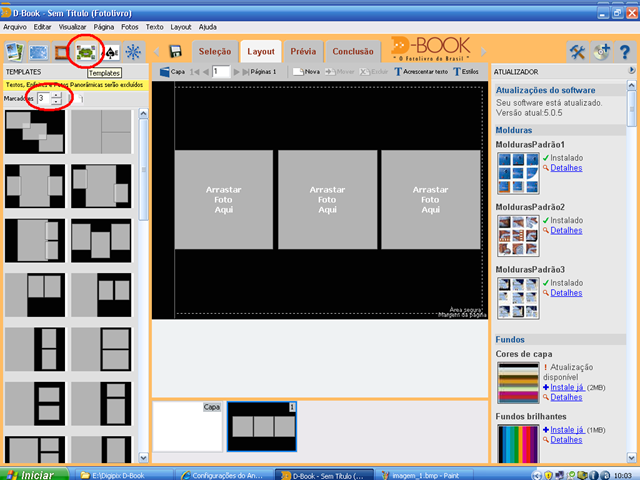Click templates list scroll down arrow
Image resolution: width=640 pixels, height=480 pixels.
[x=143, y=458]
